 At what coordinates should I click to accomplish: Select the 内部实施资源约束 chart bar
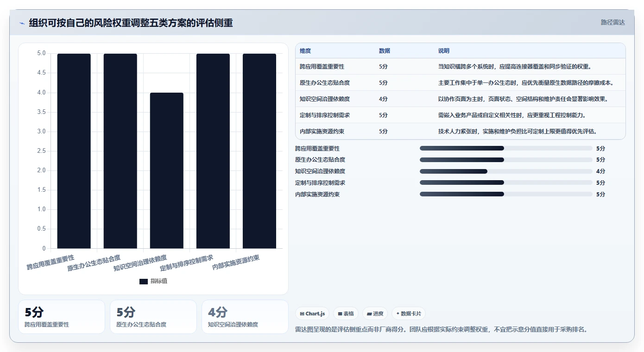(x=259, y=151)
